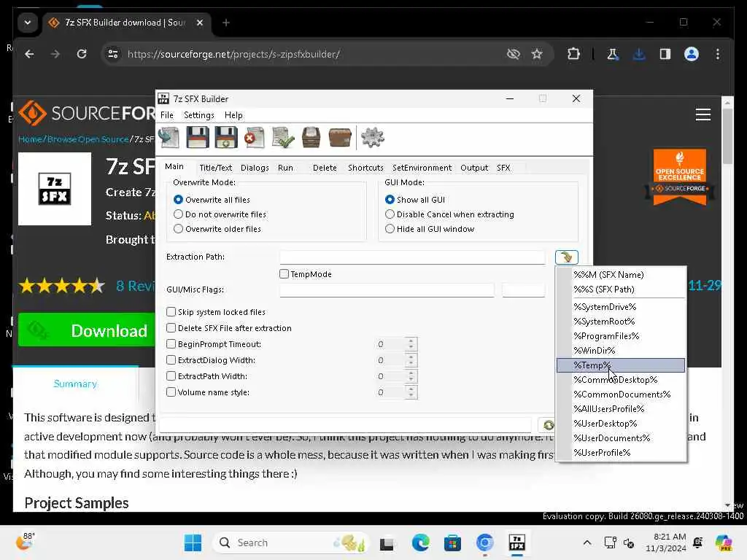Image resolution: width=747 pixels, height=560 pixels.
Task: Select Disable Cancel when extracting option
Action: pyautogui.click(x=390, y=214)
